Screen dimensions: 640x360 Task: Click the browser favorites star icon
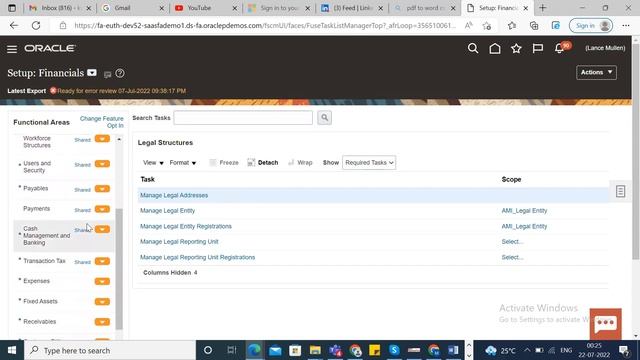point(512,26)
